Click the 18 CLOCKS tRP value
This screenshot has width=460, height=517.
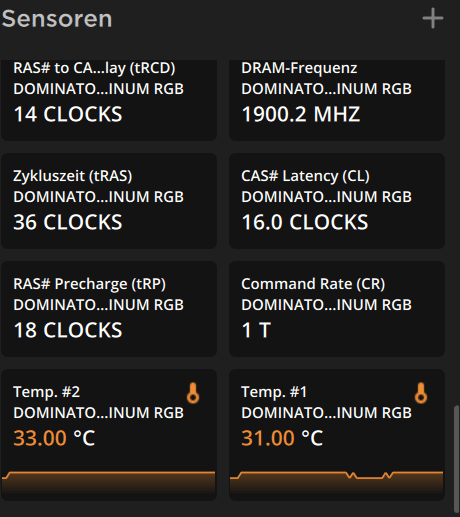pos(68,330)
